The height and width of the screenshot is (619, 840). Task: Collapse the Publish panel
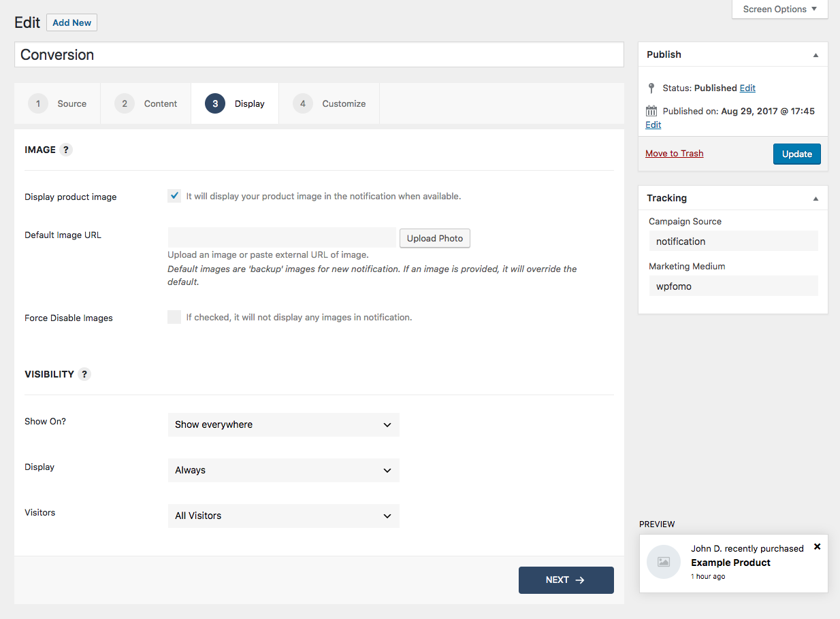click(x=815, y=54)
